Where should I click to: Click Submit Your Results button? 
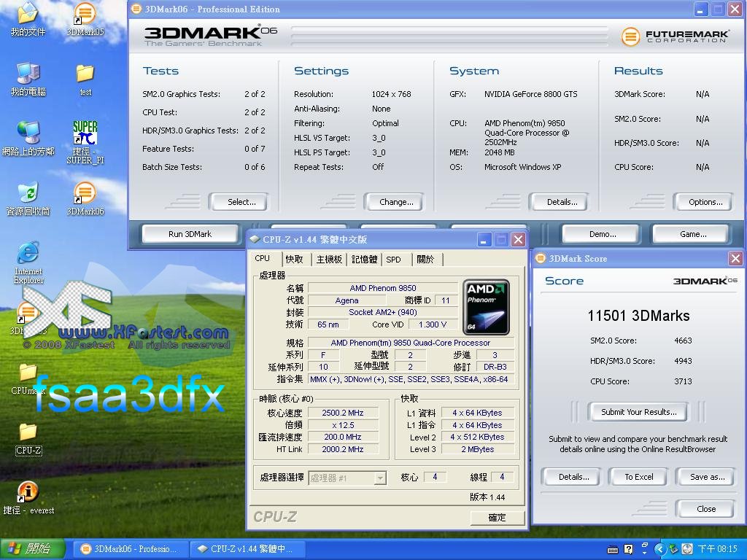pos(638,412)
